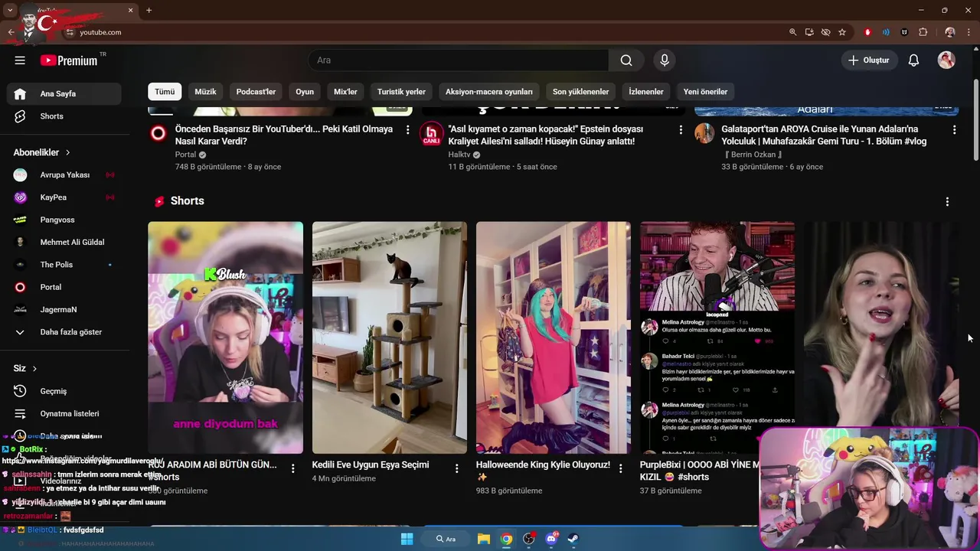980x551 pixels.
Task: Open options for Portal video
Action: (x=407, y=130)
